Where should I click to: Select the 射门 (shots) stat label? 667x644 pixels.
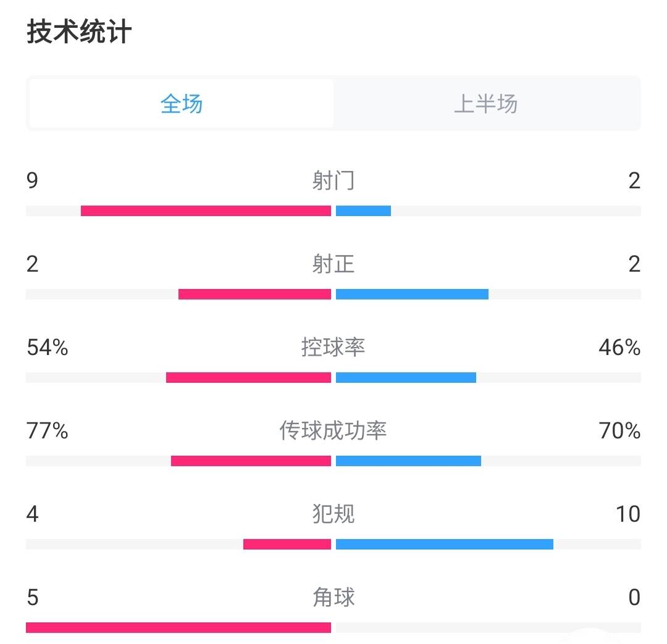(333, 181)
